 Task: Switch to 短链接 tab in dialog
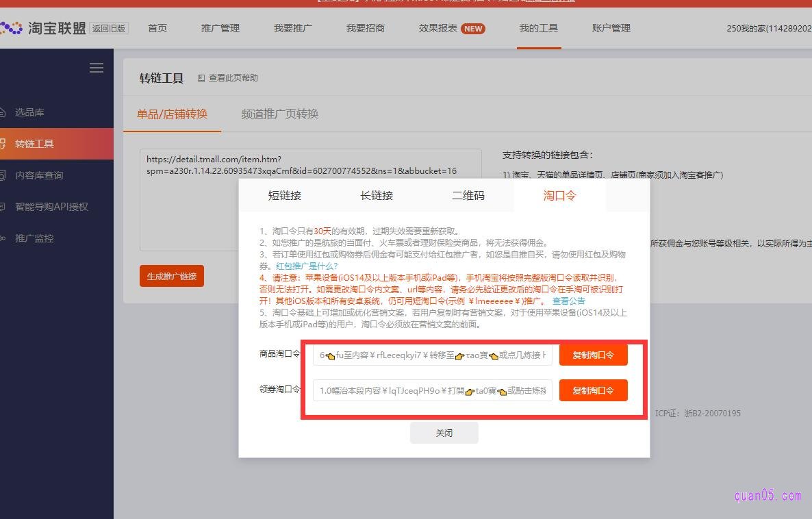284,195
